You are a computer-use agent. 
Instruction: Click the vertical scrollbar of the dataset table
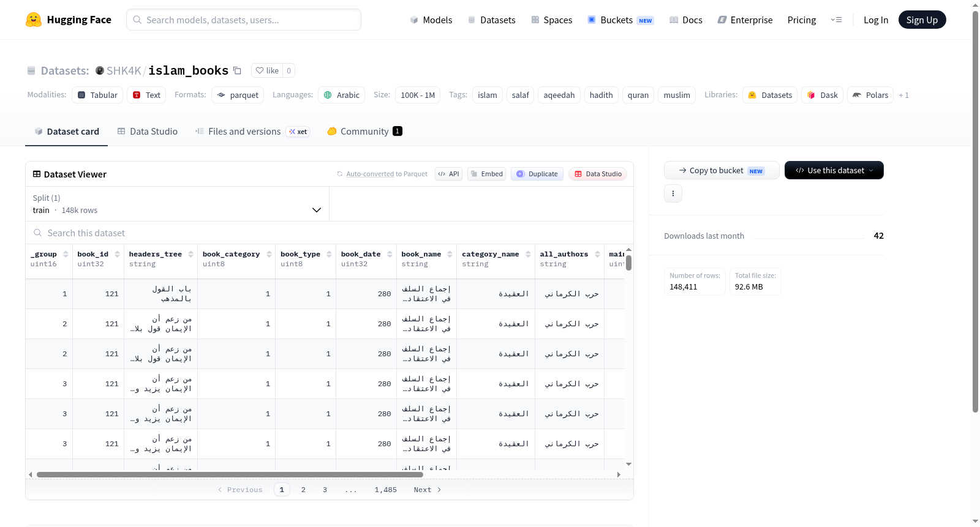pos(628,263)
